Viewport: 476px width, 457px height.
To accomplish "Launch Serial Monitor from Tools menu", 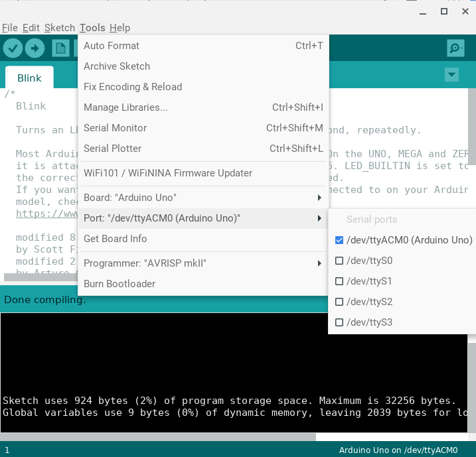I will [203, 128].
